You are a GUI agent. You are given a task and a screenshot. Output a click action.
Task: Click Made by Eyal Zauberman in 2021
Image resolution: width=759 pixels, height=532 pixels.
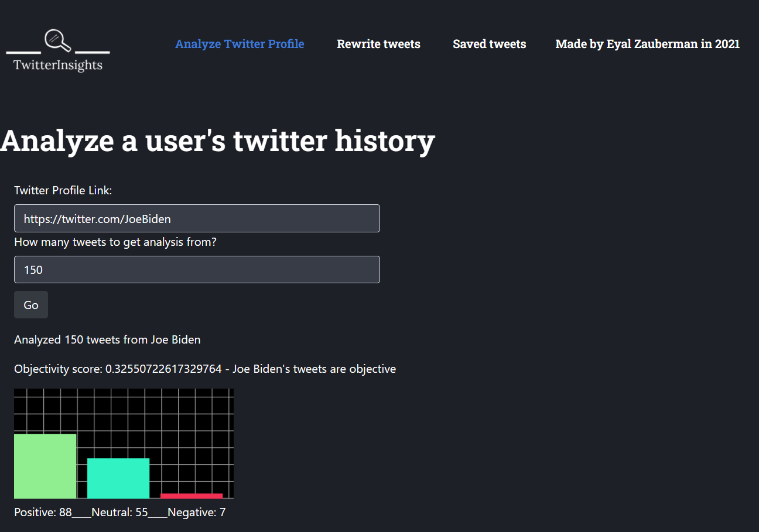(647, 44)
